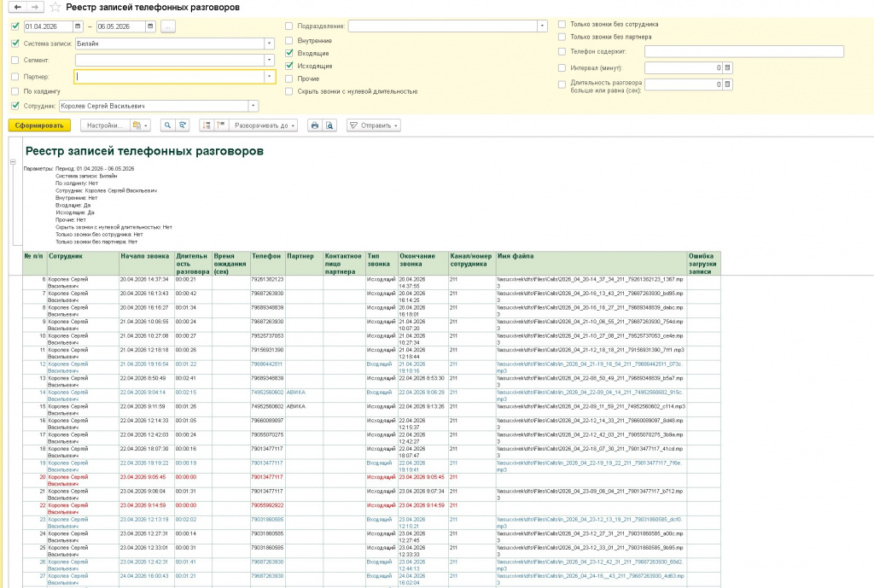The image size is (874, 588).
Task: Enable the Внутренние calls checkbox
Action: (288, 41)
